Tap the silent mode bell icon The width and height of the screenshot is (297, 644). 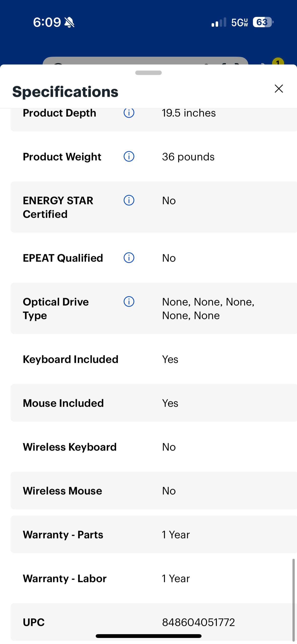[x=69, y=22]
